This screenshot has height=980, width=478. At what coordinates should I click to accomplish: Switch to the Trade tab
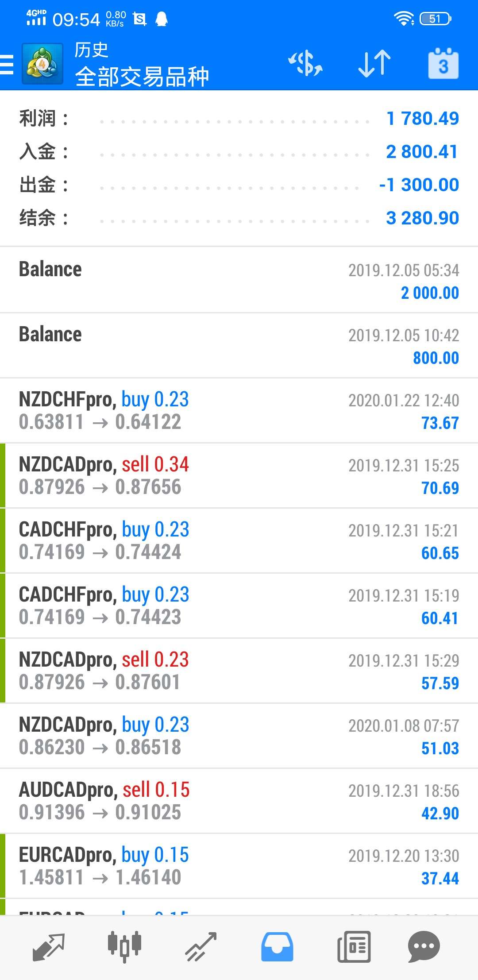click(201, 947)
